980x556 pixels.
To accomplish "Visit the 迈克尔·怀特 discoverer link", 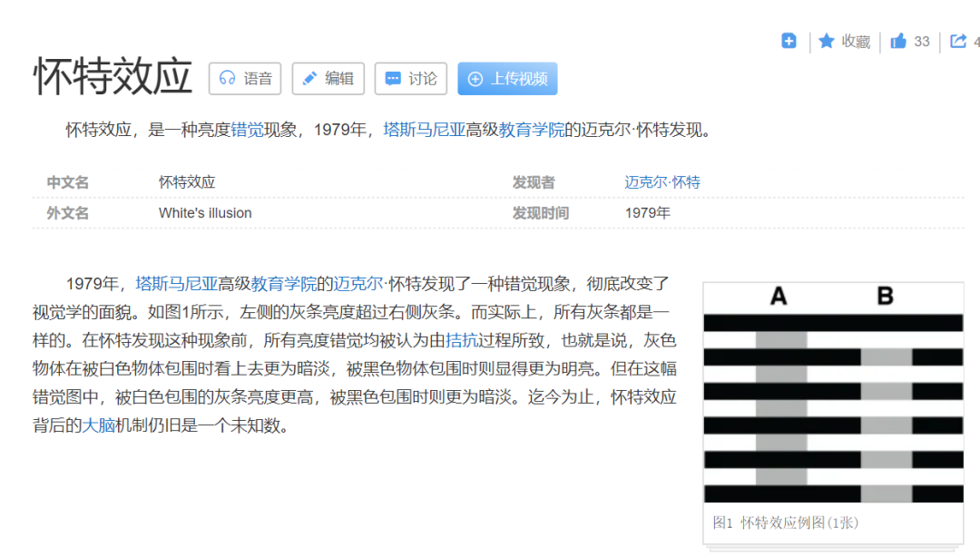I will coord(662,182).
